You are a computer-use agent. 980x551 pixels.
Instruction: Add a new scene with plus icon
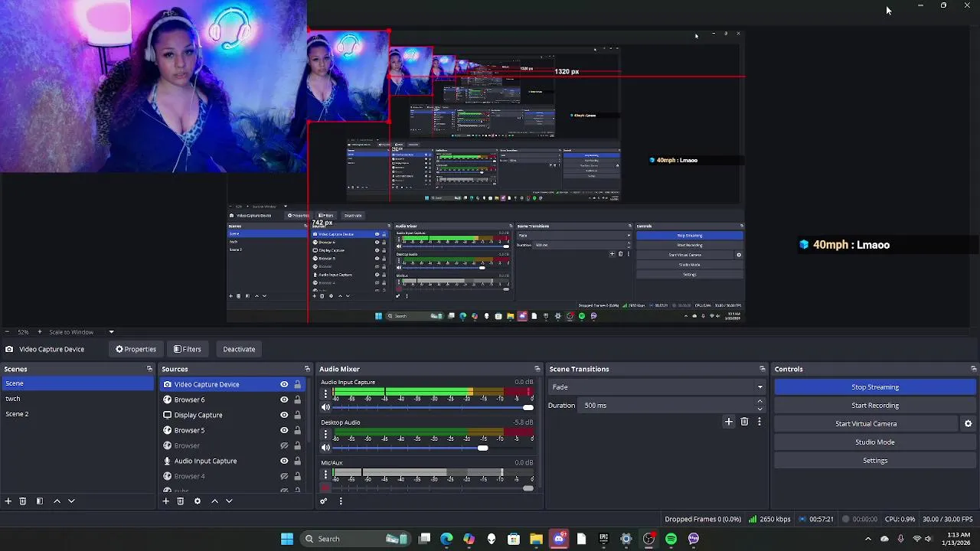pyautogui.click(x=8, y=501)
